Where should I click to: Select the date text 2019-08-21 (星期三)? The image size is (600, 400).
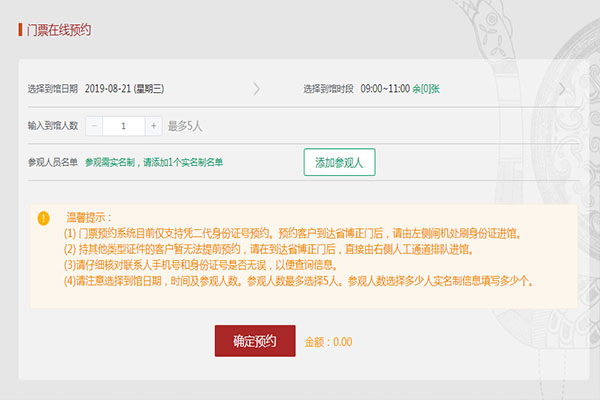124,89
